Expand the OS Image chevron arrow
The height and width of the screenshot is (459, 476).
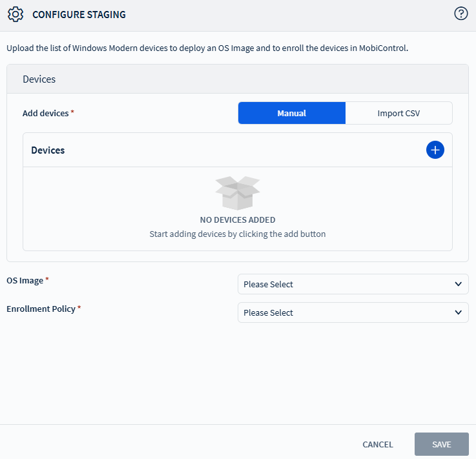pos(458,284)
